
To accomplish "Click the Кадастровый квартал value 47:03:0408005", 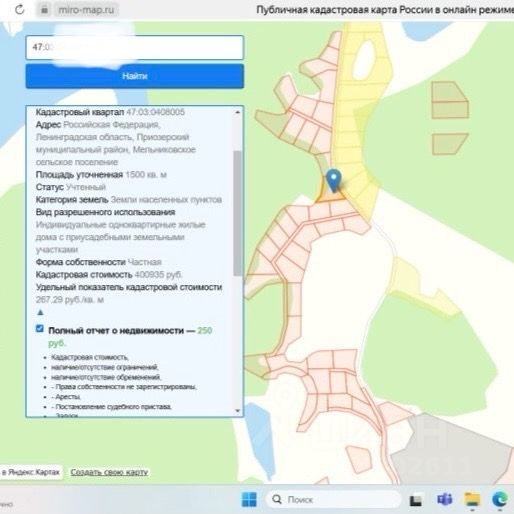I will pyautogui.click(x=155, y=112).
